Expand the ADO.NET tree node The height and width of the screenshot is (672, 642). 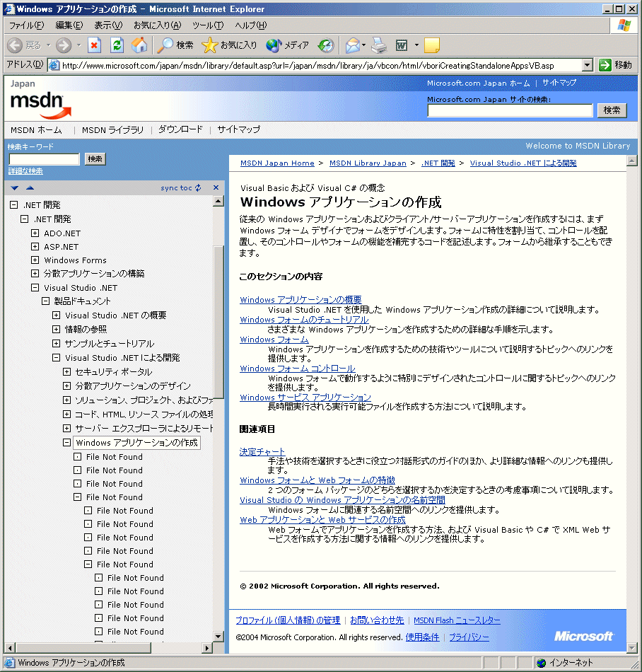coord(35,233)
